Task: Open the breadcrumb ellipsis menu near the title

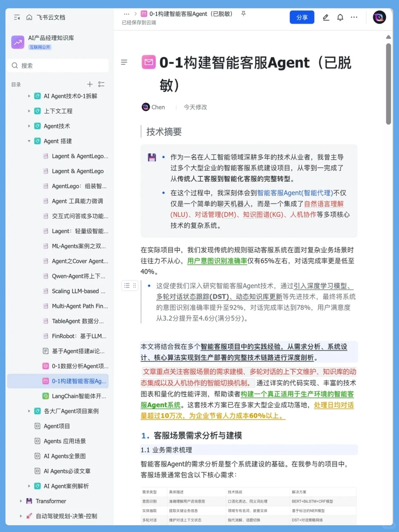Action: coord(127,14)
